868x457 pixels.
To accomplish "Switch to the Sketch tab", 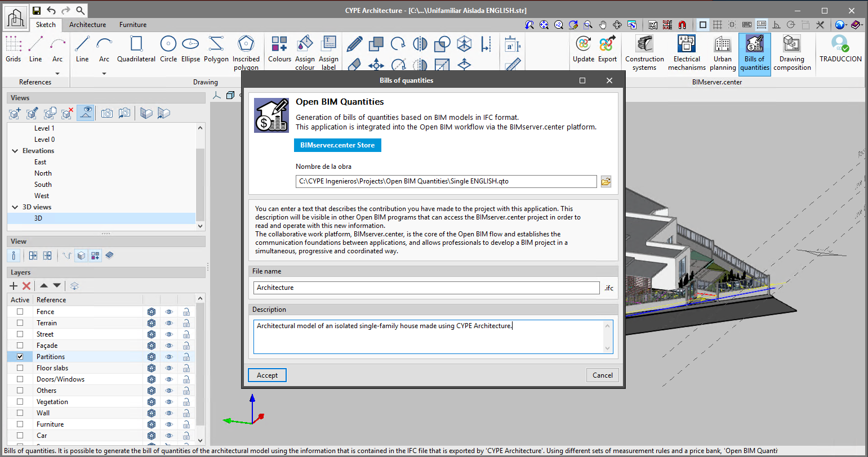I will (x=46, y=25).
